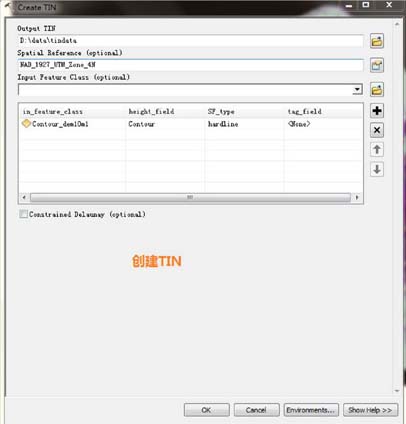Click the Output TIN path field

pos(191,41)
